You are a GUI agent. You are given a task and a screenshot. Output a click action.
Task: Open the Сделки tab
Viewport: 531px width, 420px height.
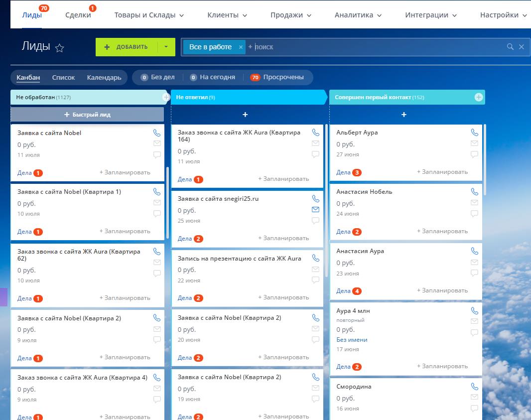click(x=78, y=15)
